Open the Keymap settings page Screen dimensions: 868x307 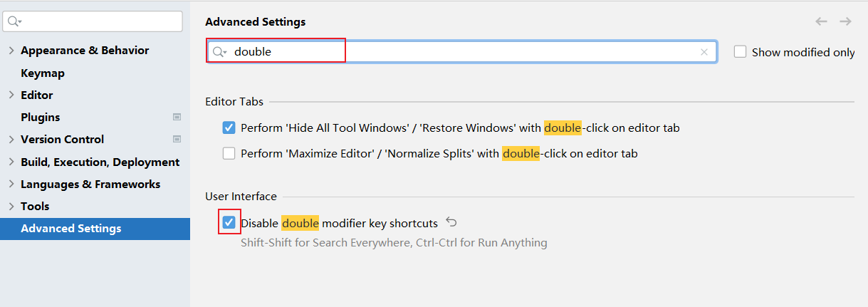pos(43,73)
